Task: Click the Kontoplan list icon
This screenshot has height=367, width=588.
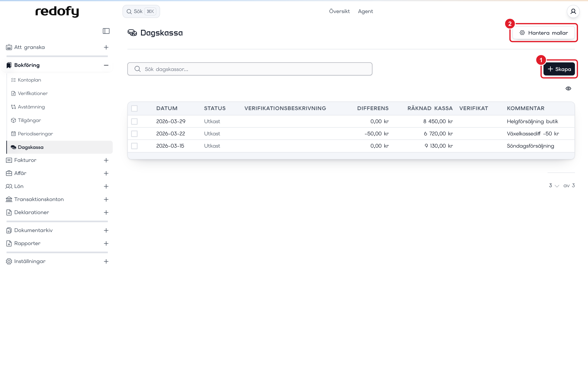Action: point(13,80)
